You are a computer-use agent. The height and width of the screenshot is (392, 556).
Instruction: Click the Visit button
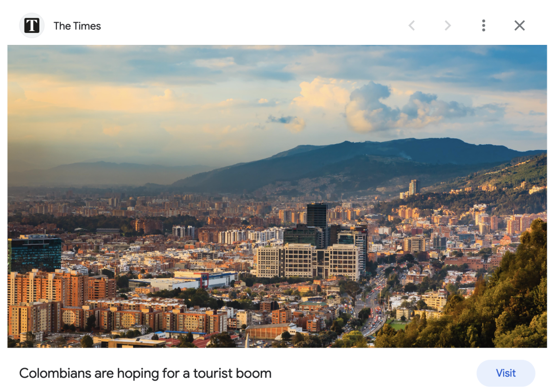click(505, 373)
